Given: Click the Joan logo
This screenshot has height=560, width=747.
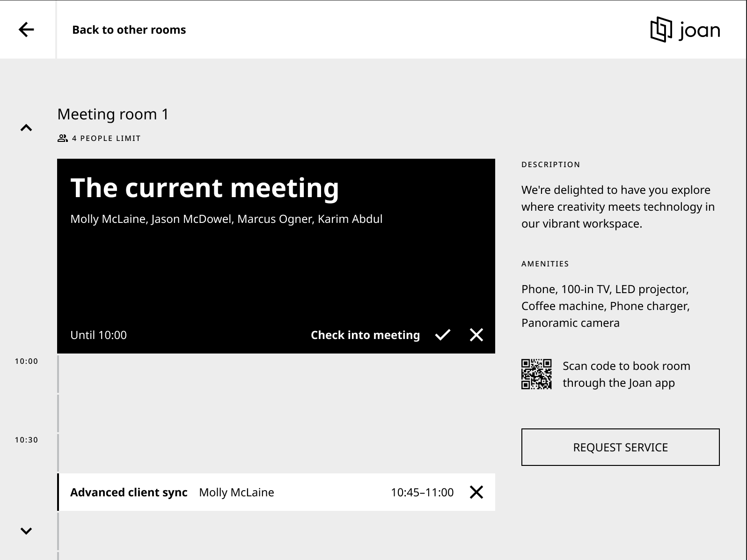Looking at the screenshot, I should click(685, 30).
